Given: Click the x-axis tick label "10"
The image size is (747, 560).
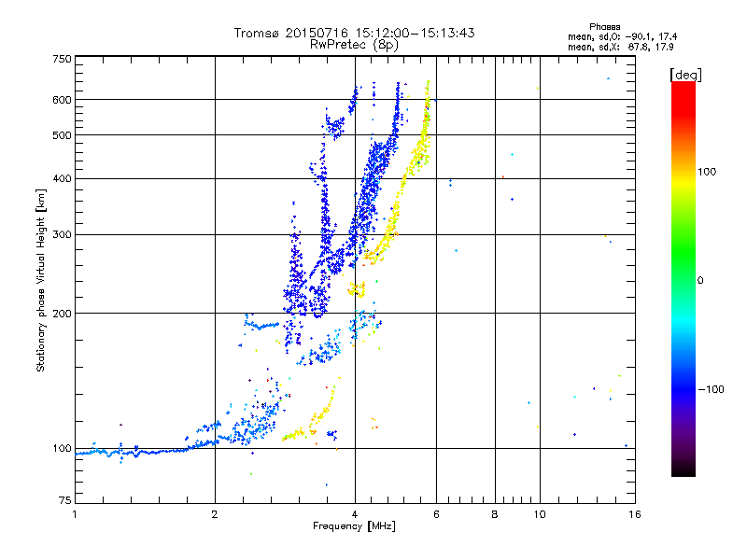Looking at the screenshot, I should click(540, 514).
